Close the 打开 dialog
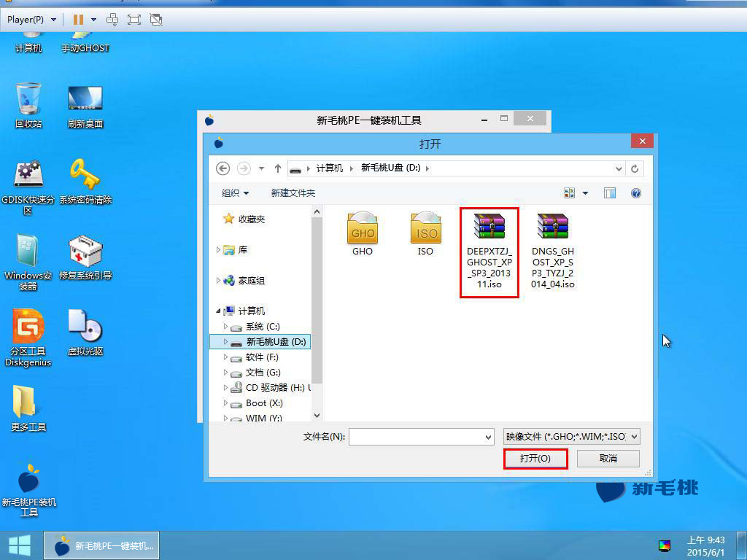 tap(642, 141)
